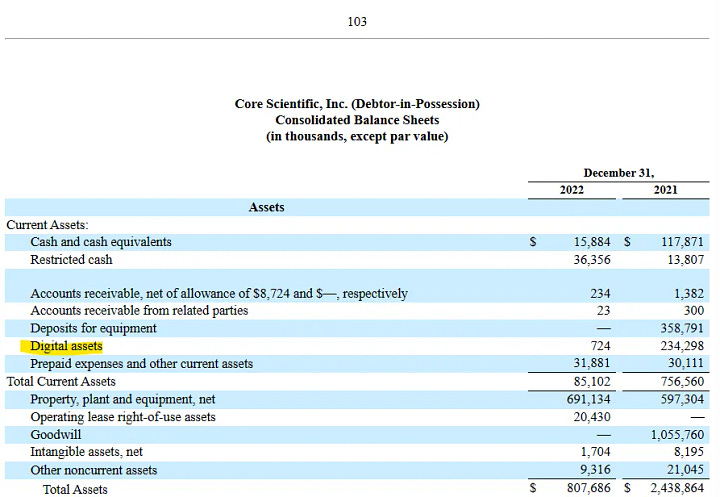Select the value 85,102
Image resolution: width=720 pixels, height=497 pixels.
coord(592,382)
